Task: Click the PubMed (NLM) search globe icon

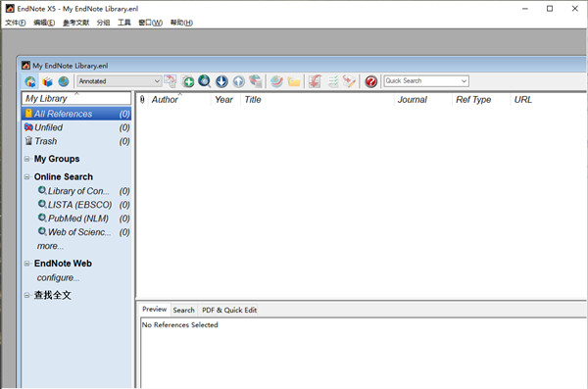Action: 42,218
